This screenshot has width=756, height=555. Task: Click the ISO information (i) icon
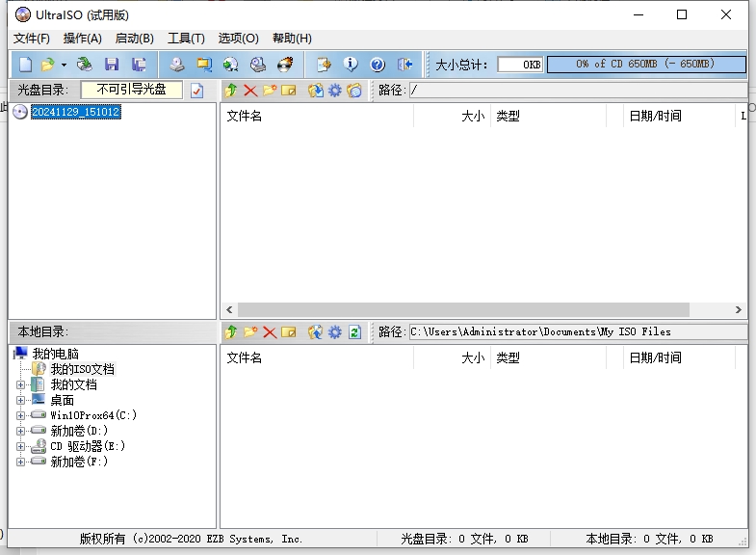click(x=351, y=65)
